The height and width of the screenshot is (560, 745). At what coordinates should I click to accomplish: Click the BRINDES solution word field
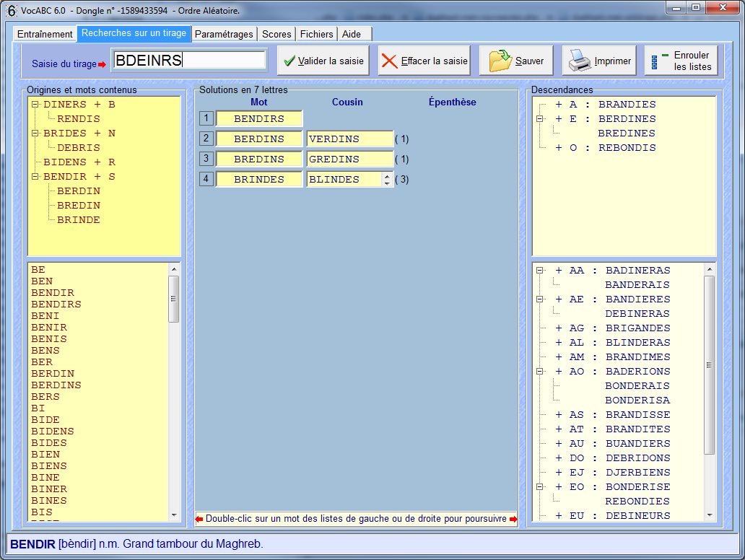point(259,179)
